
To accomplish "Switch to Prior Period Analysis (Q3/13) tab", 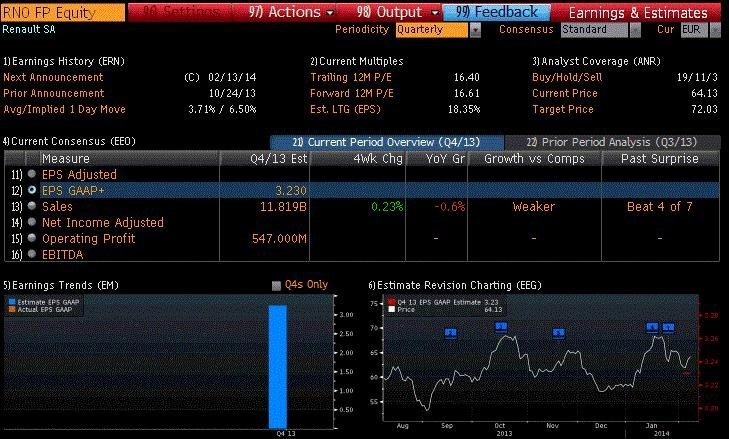I will tap(612, 142).
